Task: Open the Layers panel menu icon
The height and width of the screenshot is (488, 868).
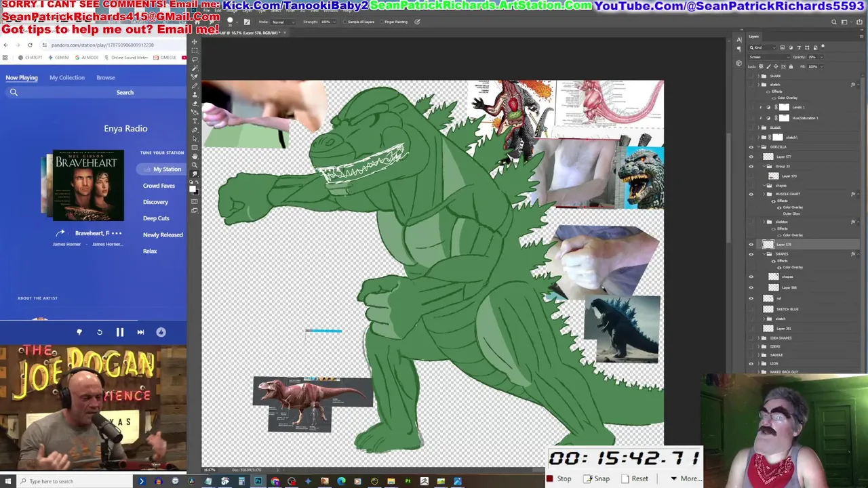Action: point(861,37)
